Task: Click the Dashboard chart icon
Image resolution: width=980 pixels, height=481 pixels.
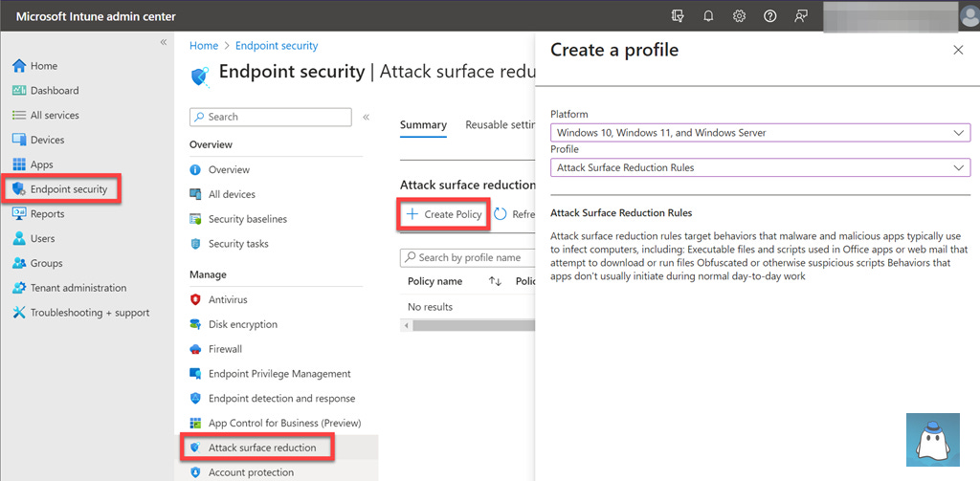Action: tap(19, 91)
